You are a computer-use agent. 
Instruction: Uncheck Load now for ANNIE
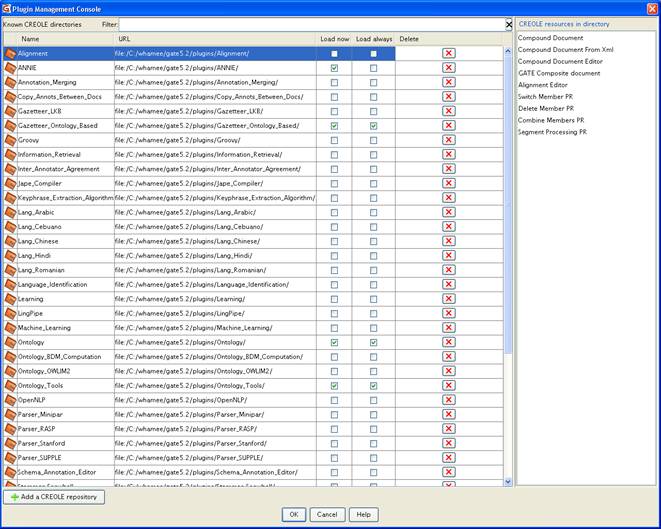334,68
